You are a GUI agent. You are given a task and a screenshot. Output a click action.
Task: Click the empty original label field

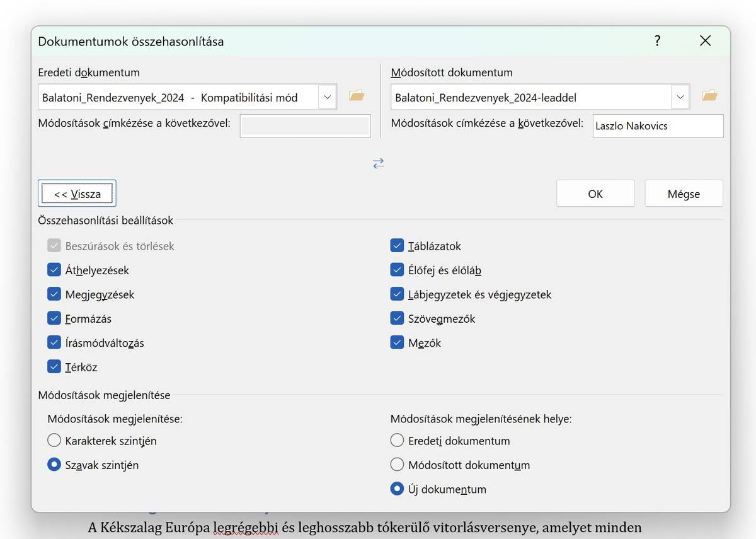[x=305, y=126]
